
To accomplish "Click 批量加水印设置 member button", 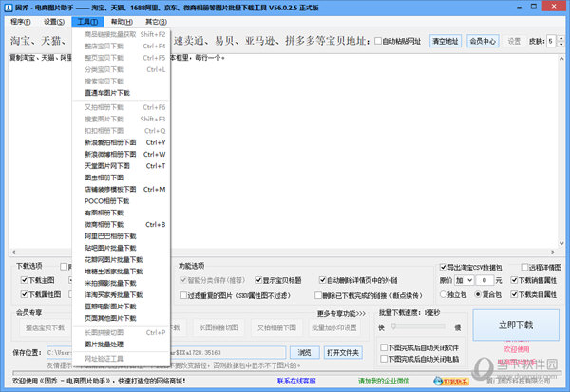I will point(334,327).
